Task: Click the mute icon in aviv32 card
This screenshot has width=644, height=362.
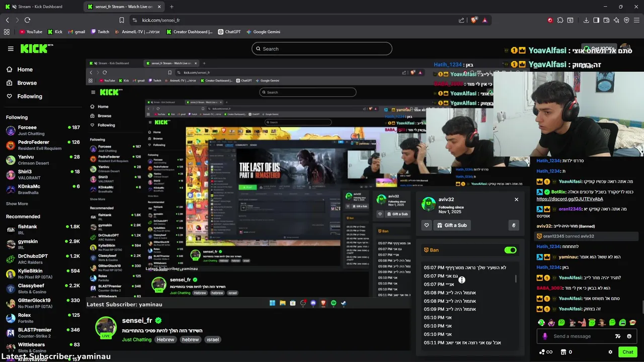Action: (x=514, y=225)
